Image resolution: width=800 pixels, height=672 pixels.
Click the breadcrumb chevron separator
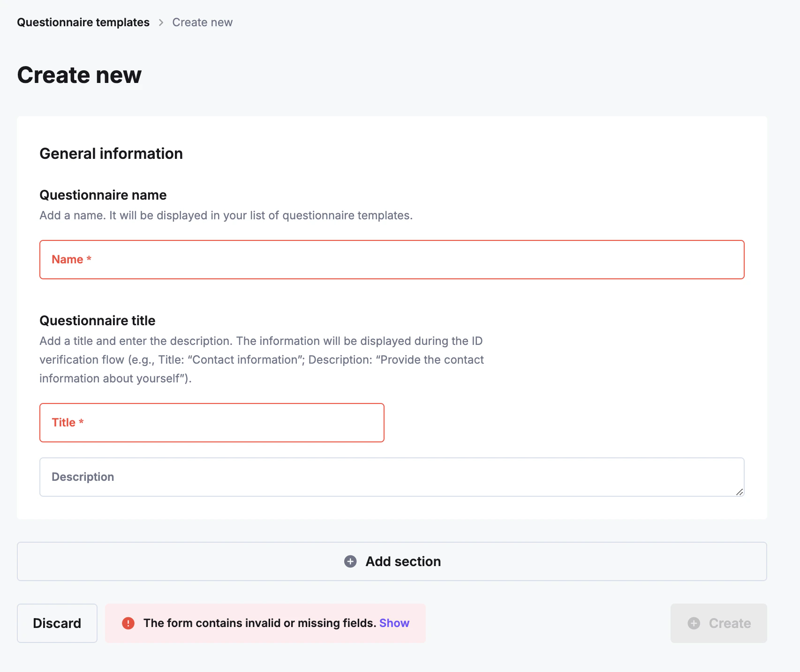(161, 22)
